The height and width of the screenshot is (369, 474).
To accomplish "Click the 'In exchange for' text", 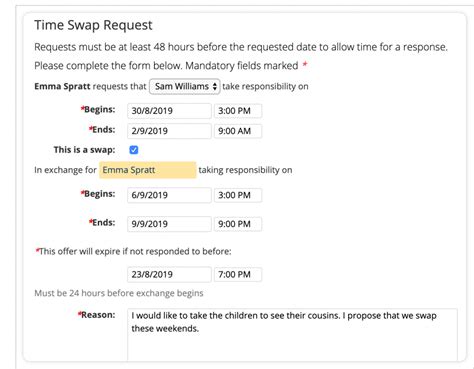I will [65, 170].
